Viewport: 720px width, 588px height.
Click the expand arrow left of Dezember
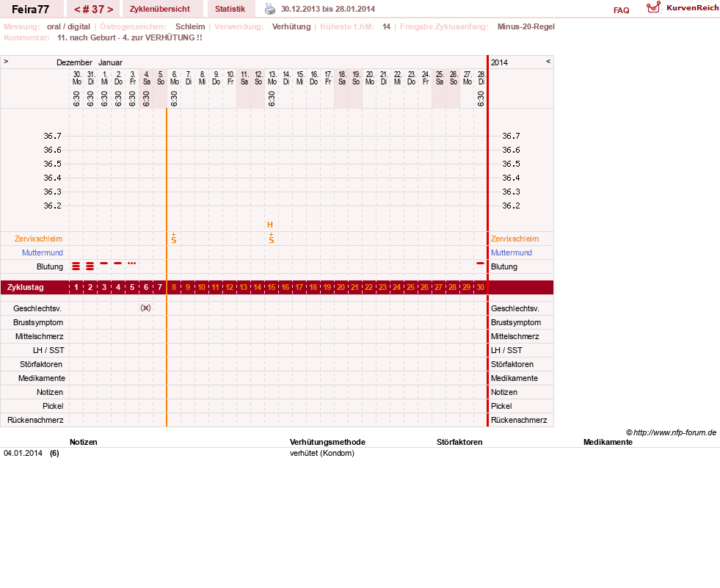(x=6, y=61)
